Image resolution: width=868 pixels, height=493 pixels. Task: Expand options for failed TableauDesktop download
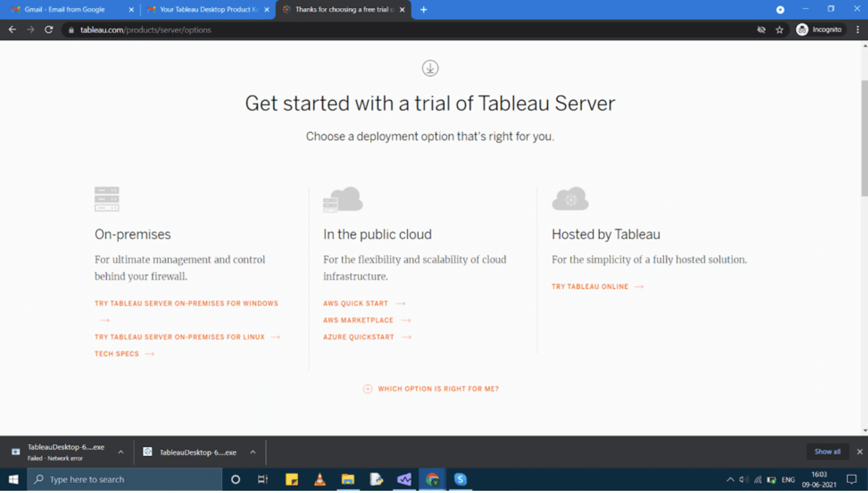point(120,452)
